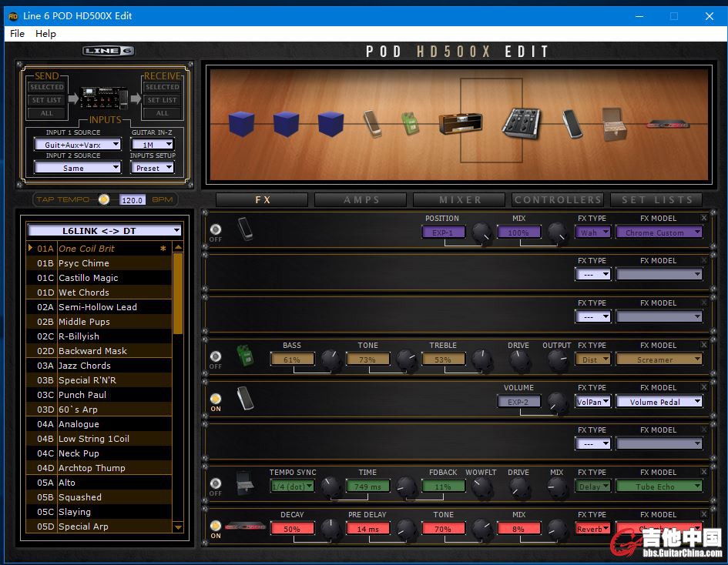Open the Input 2 Source dropdown
Image resolution: width=728 pixels, height=565 pixels.
pos(78,168)
